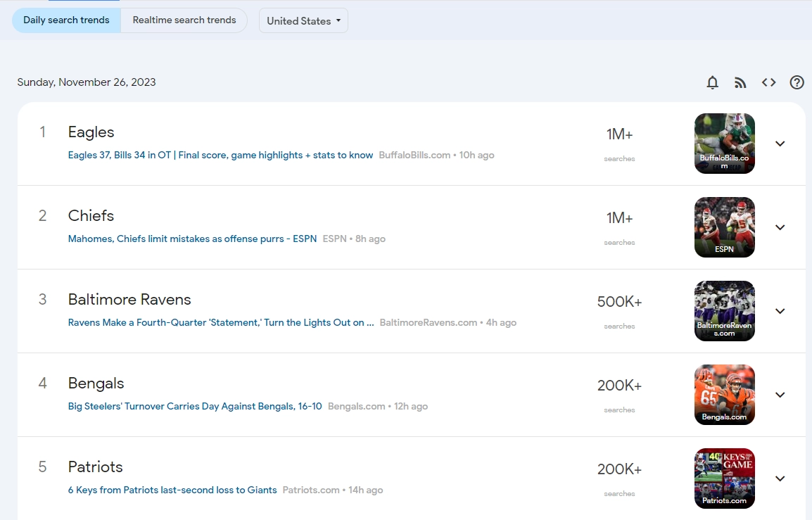The width and height of the screenshot is (812, 520).
Task: Open 6 Keys from Patriots loss article
Action: (172, 490)
